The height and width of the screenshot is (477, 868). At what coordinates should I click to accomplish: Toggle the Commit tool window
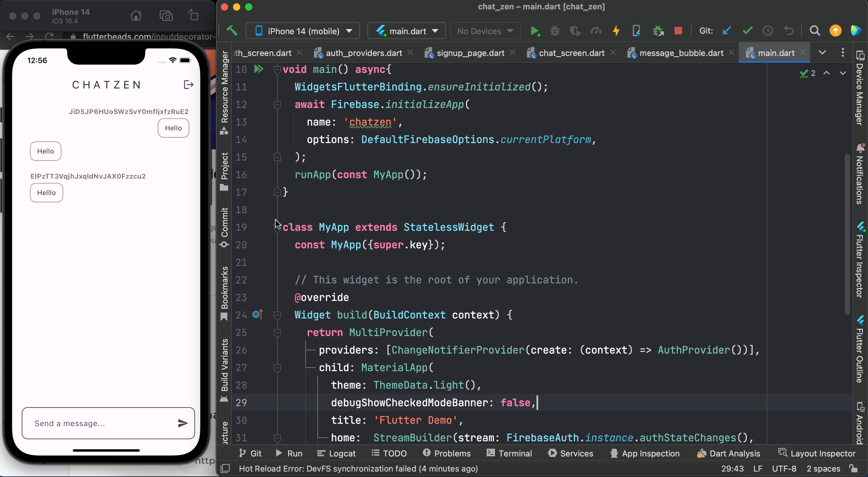(x=224, y=228)
